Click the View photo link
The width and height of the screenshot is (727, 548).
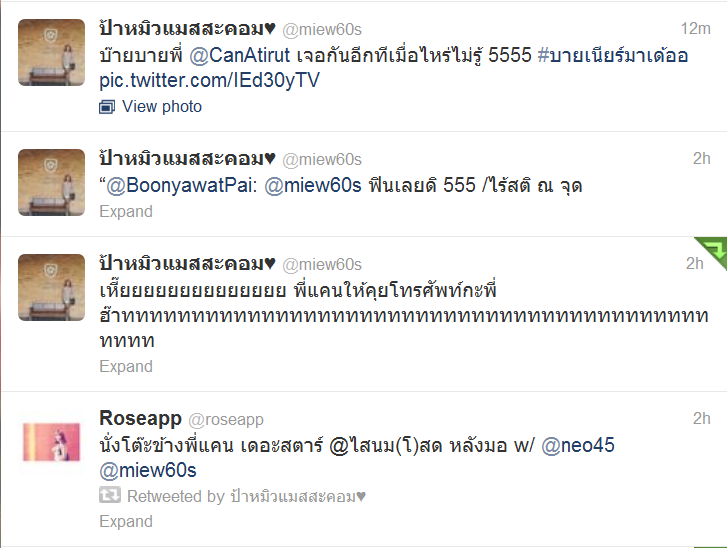[162, 107]
